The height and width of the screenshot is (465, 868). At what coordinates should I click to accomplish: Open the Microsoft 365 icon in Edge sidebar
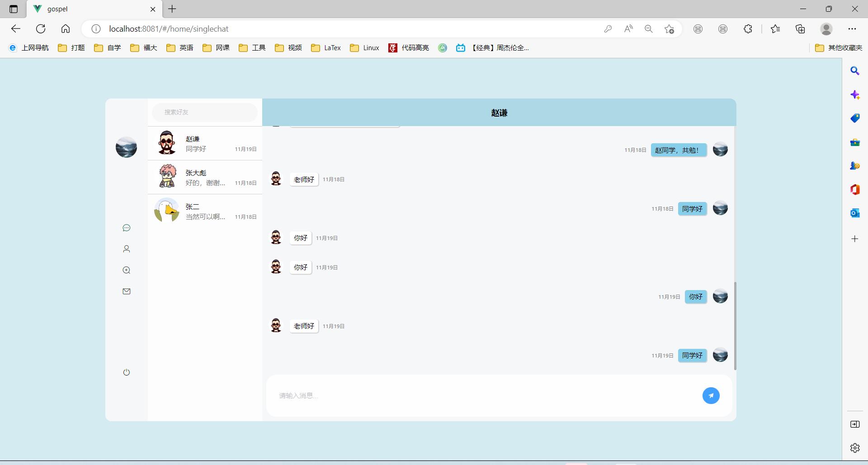(855, 189)
